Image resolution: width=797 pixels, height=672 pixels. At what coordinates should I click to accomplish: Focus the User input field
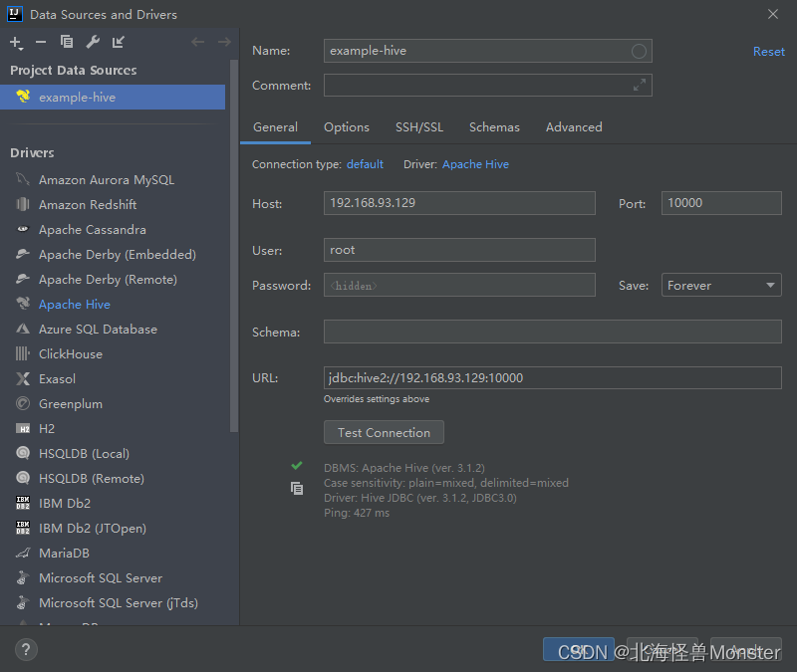pyautogui.click(x=459, y=250)
